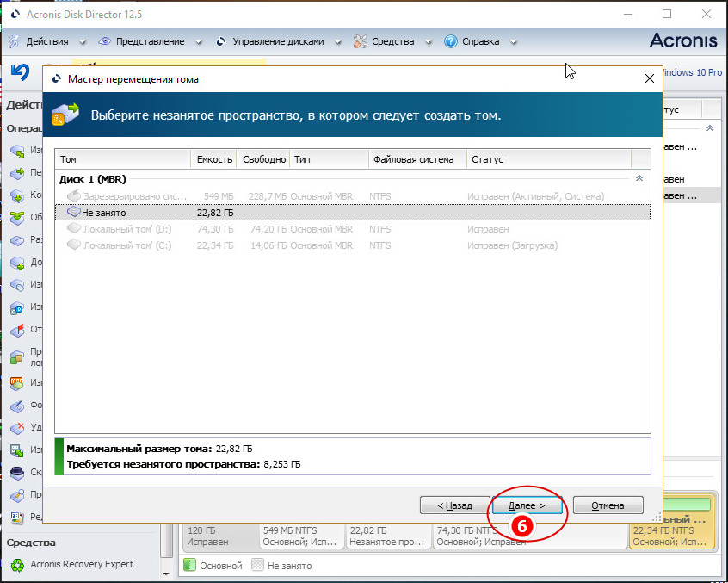Close the Мастер перемещения тома dialog

click(x=650, y=78)
